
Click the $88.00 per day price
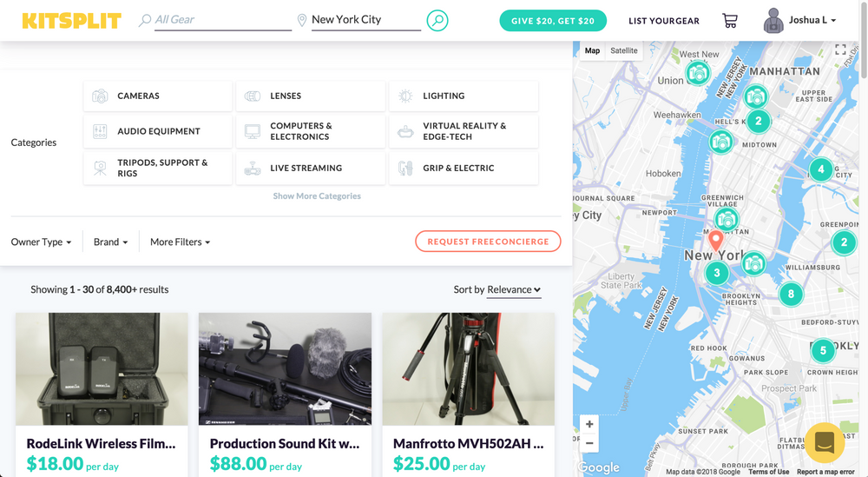256,464
